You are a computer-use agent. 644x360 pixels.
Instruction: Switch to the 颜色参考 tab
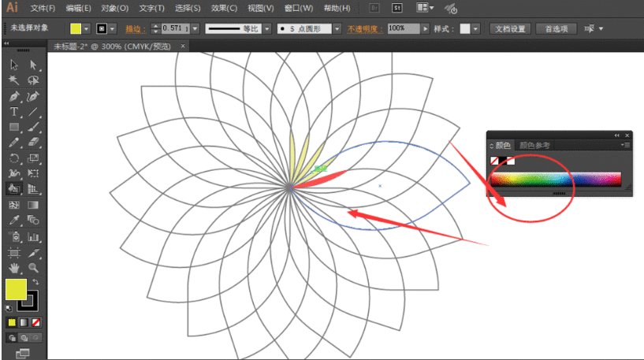pos(534,146)
